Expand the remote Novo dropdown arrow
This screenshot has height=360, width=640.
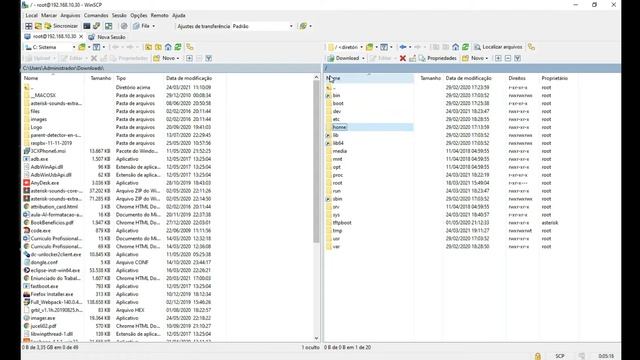tap(487, 58)
